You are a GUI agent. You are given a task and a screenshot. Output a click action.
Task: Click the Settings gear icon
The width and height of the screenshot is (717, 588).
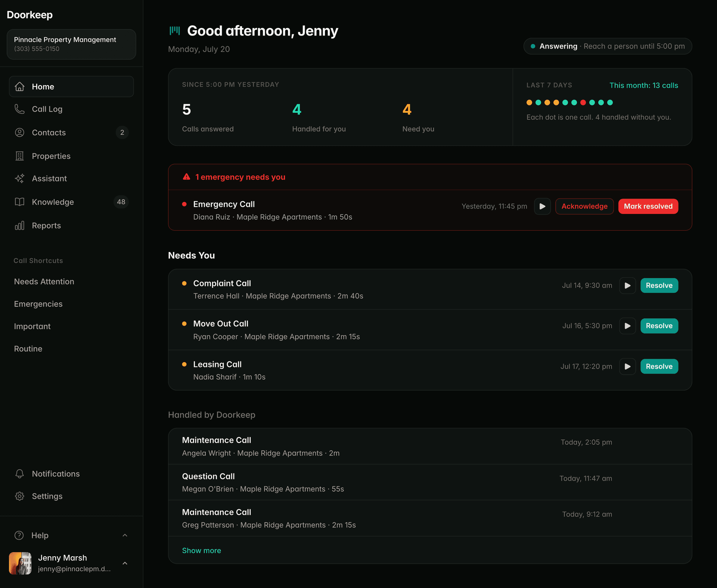19,496
